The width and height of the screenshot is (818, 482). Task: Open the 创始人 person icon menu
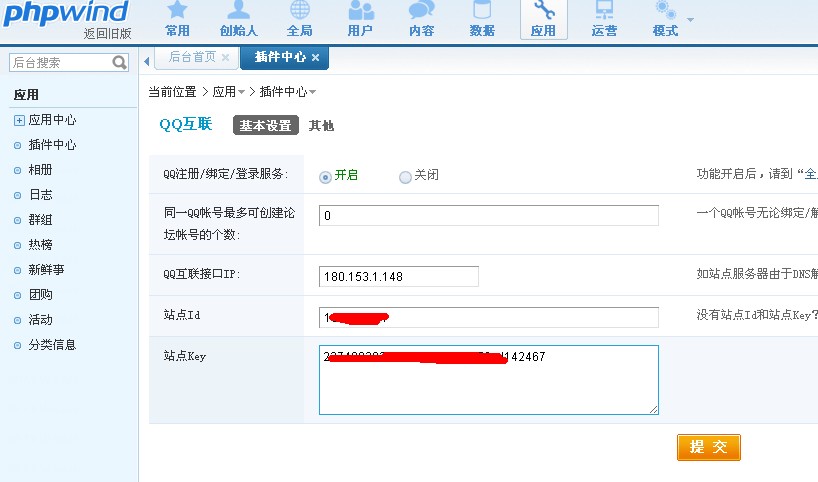[238, 19]
